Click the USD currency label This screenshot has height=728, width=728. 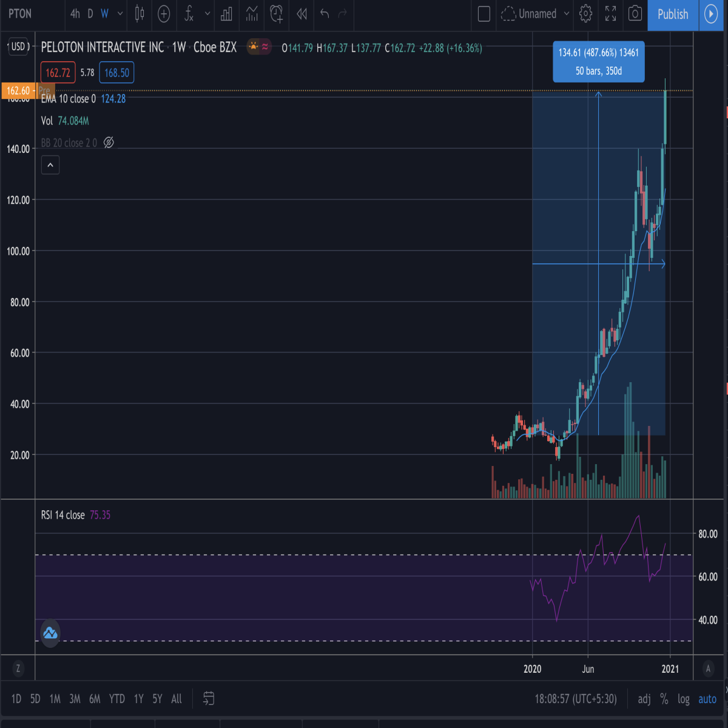point(19,46)
